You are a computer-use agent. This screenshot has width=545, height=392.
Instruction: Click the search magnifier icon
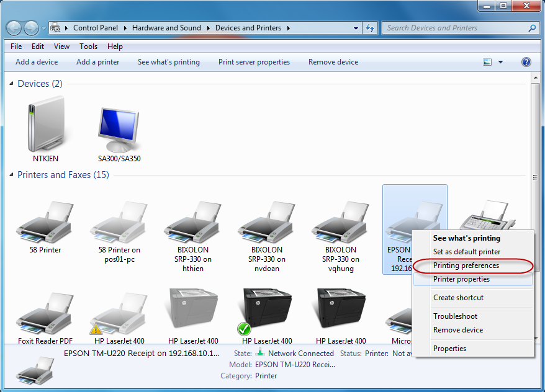pyautogui.click(x=532, y=28)
